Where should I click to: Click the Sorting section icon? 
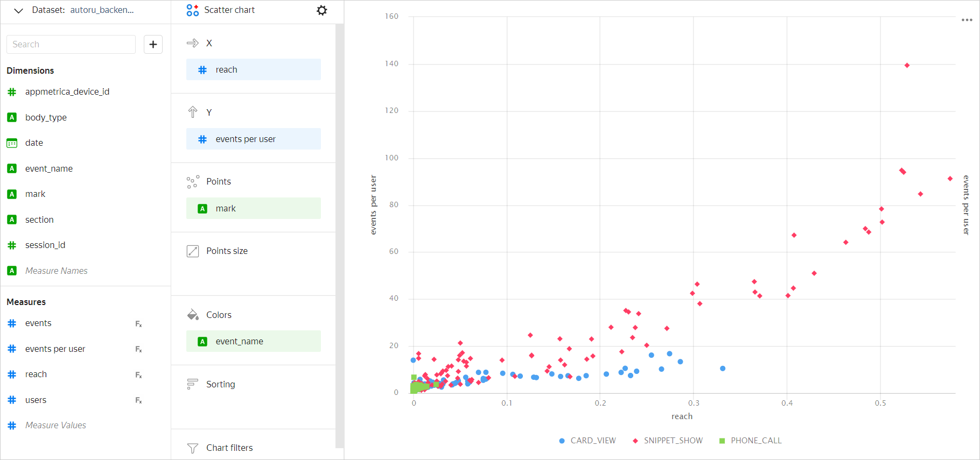point(192,384)
